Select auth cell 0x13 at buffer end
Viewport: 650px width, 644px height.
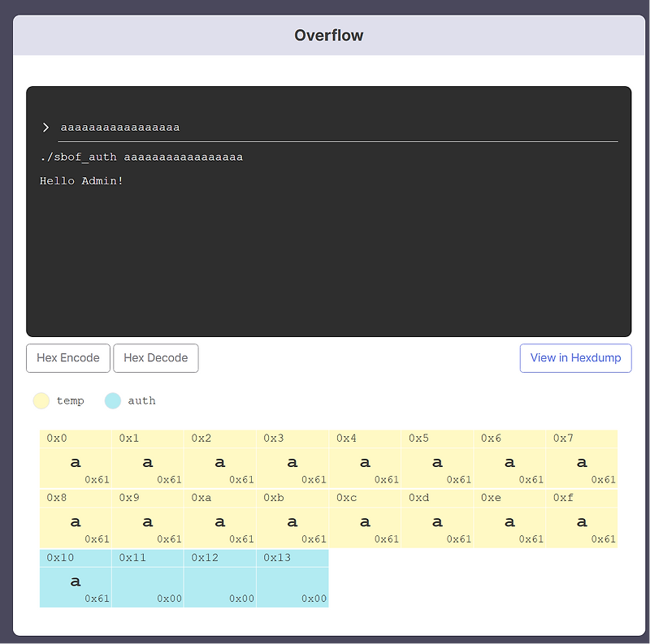coord(292,578)
